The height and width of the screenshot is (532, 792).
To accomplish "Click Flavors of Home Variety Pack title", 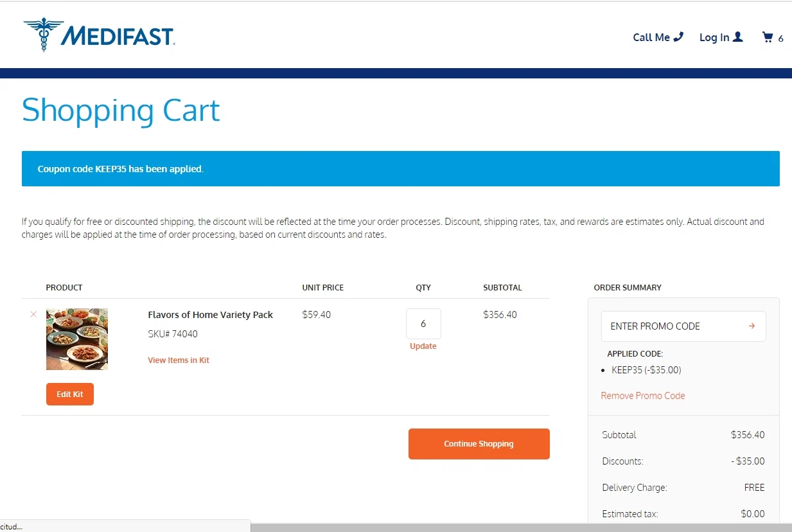I will 210,315.
